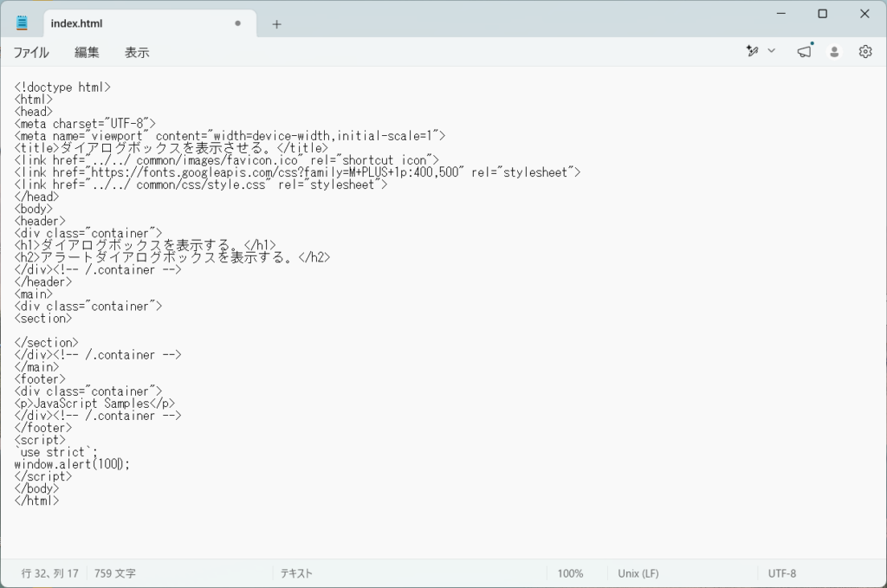Image resolution: width=887 pixels, height=588 pixels.
Task: Expand the rewrite dropdown chevron
Action: pos(771,51)
